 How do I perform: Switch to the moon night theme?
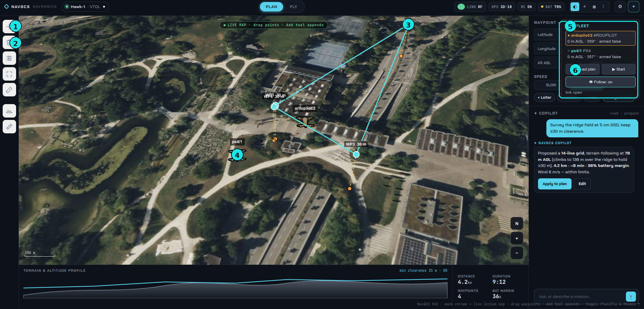pos(604,7)
